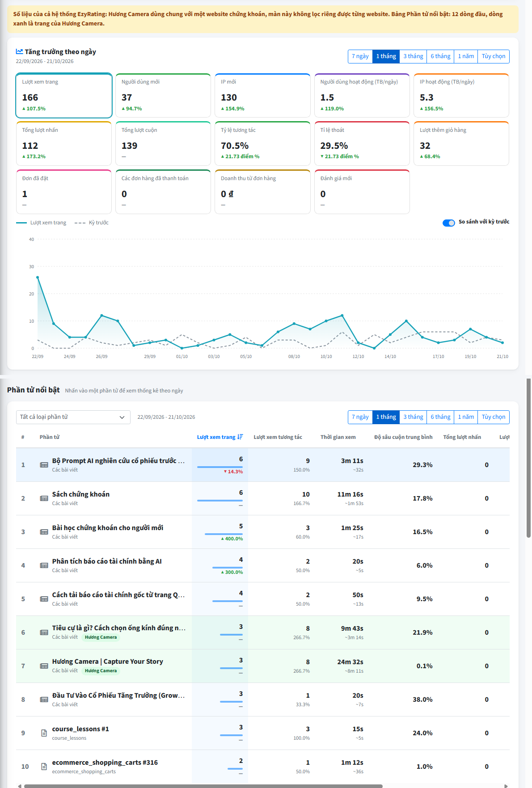Select the Các đơn hàng đã thanh toán card
This screenshot has width=532, height=788.
[163, 192]
